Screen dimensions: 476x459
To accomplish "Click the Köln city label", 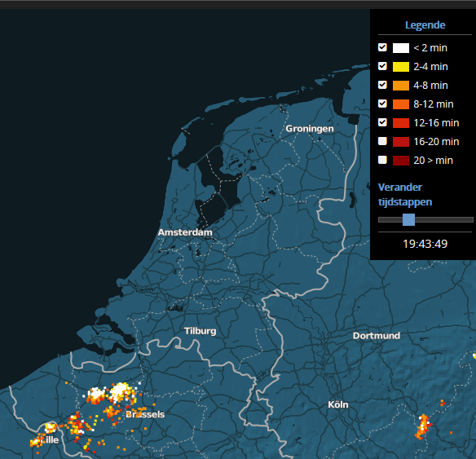I will [x=338, y=404].
